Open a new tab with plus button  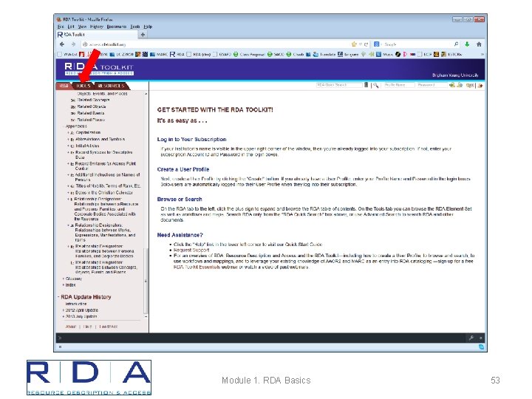coord(143,35)
